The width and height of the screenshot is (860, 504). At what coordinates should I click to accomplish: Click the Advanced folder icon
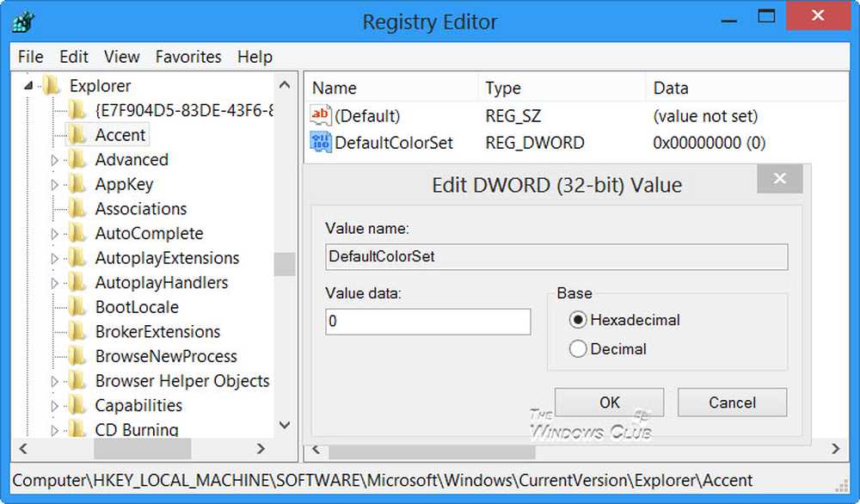77,160
